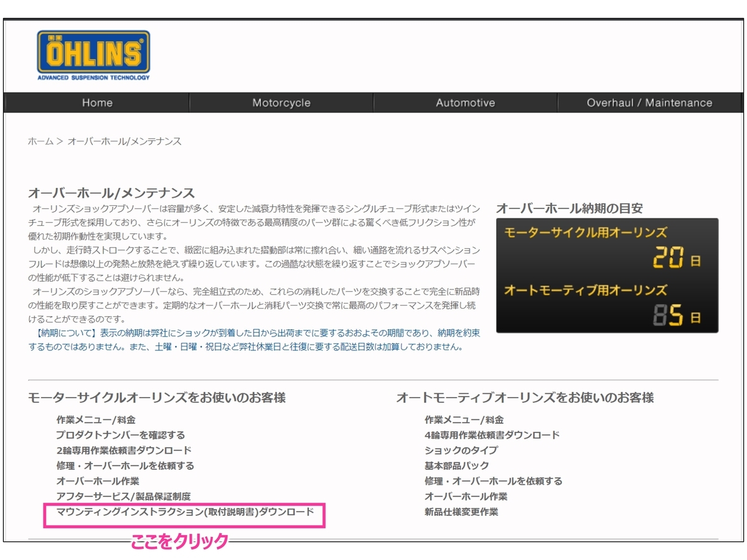The height and width of the screenshot is (560, 747).
Task: Open アフターサービス/製品保証制度 link
Action: coord(123,497)
